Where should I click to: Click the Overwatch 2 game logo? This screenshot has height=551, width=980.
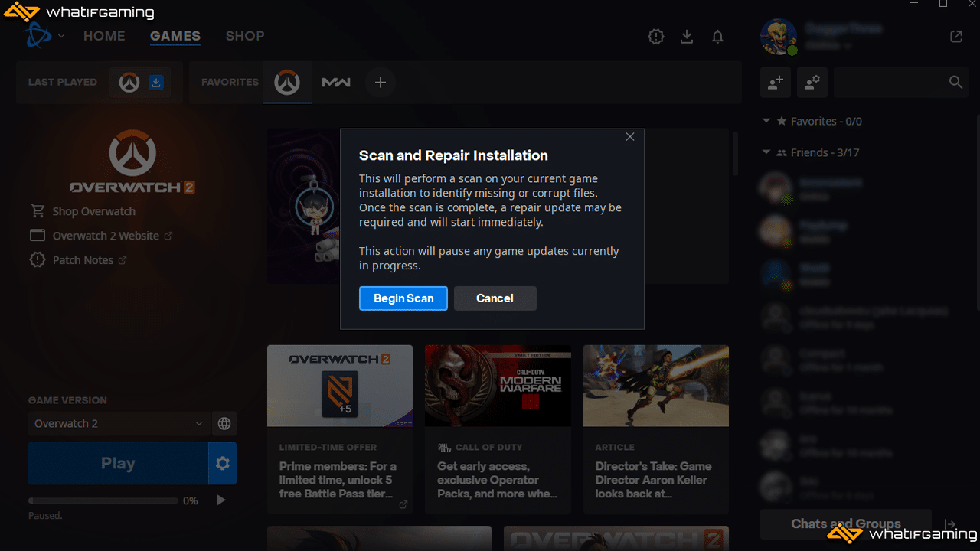(132, 161)
